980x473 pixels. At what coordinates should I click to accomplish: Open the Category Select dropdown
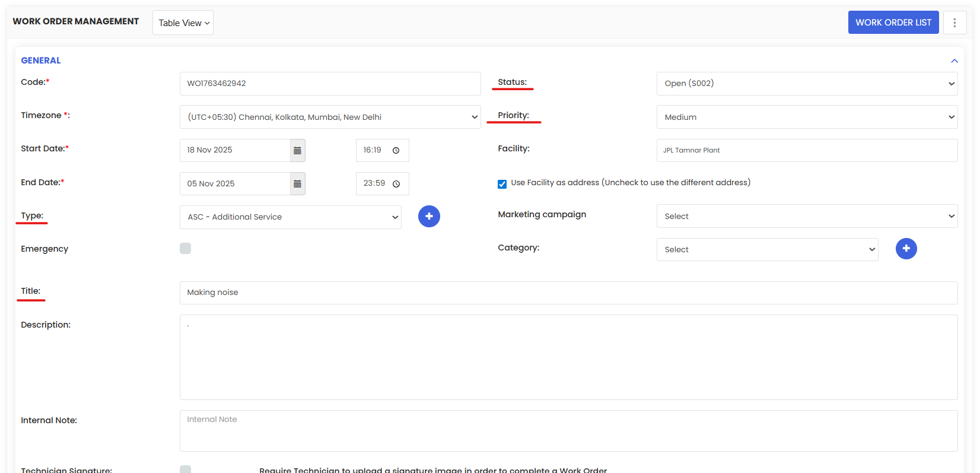pos(767,250)
